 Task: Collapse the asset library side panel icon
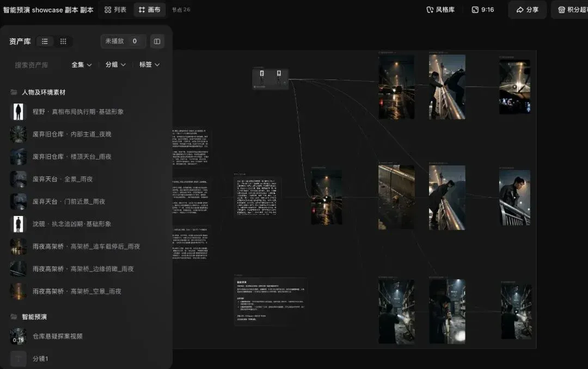pyautogui.click(x=157, y=41)
